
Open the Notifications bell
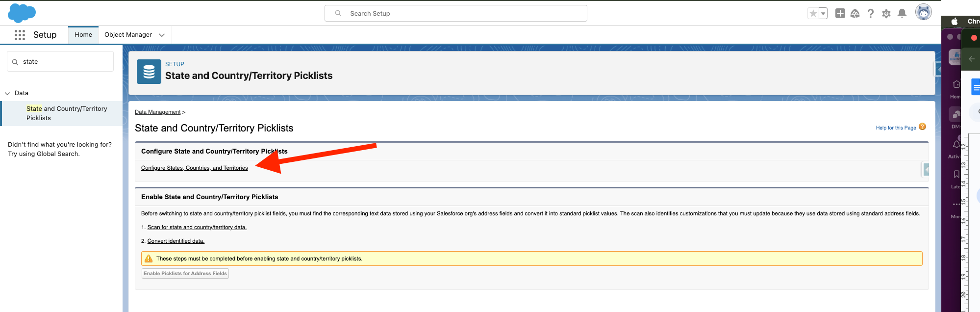pos(902,14)
